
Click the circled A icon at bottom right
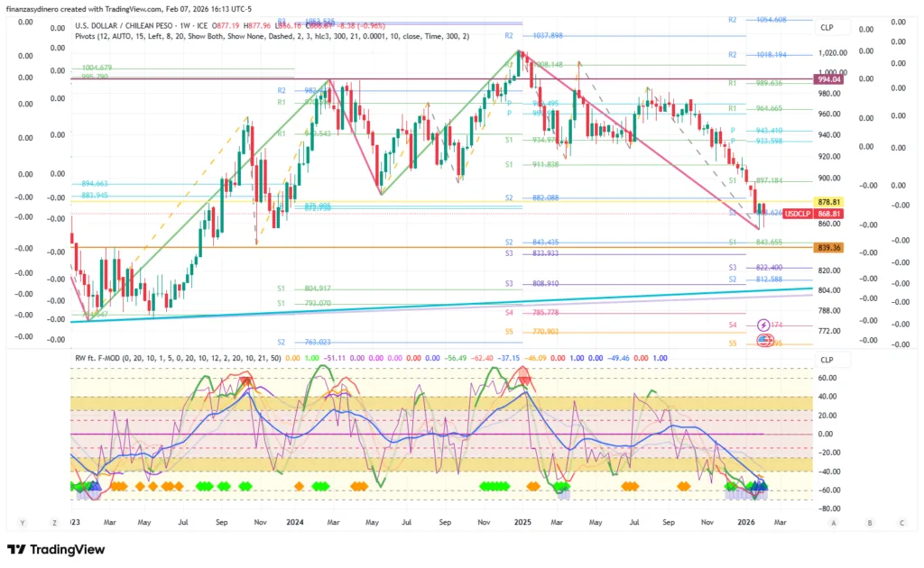click(833, 522)
